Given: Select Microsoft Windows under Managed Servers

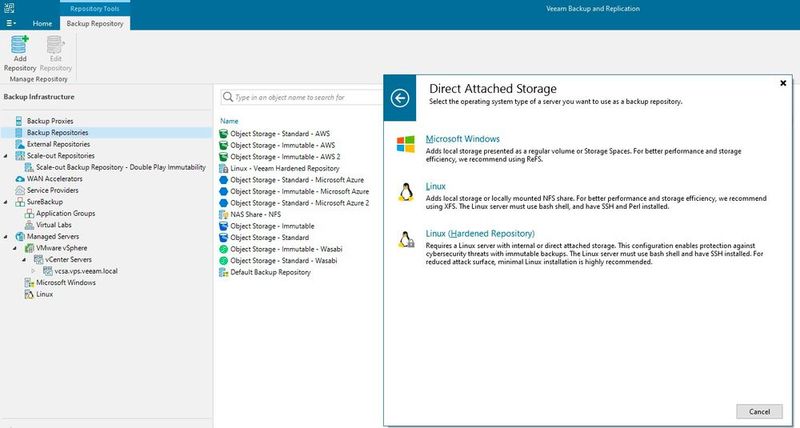Looking at the screenshot, I should click(x=66, y=283).
